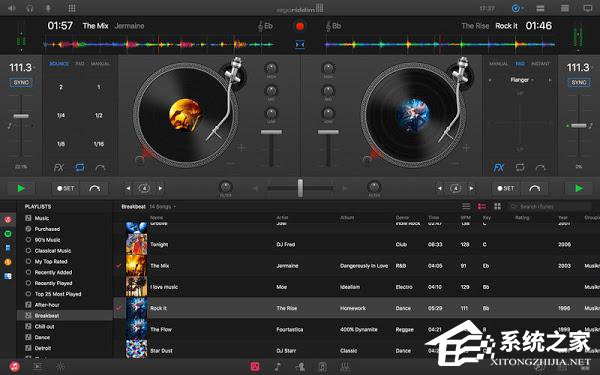Click the Star Dust album thumbnail
Image resolution: width=600 pixels, height=375 pixels.
[137, 350]
